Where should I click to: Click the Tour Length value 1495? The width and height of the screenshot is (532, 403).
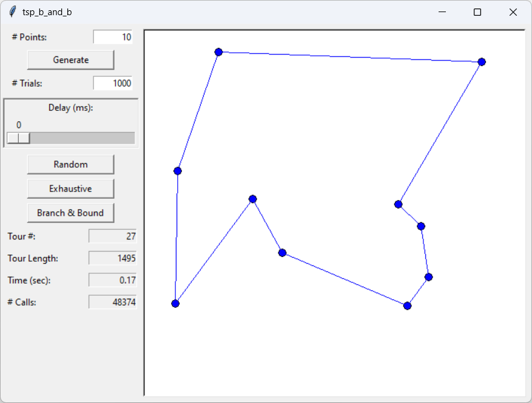tap(113, 258)
